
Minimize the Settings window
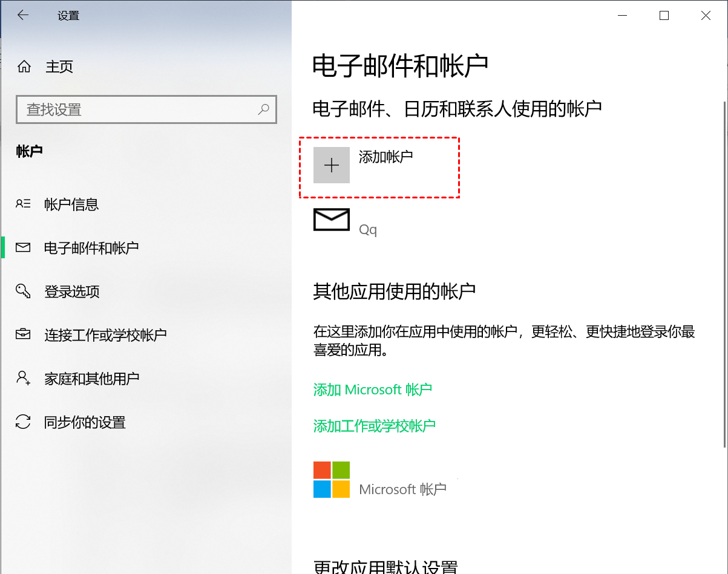622,16
